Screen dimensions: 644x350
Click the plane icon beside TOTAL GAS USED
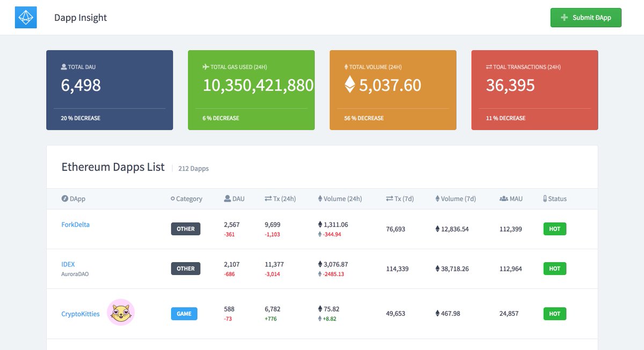pos(206,67)
